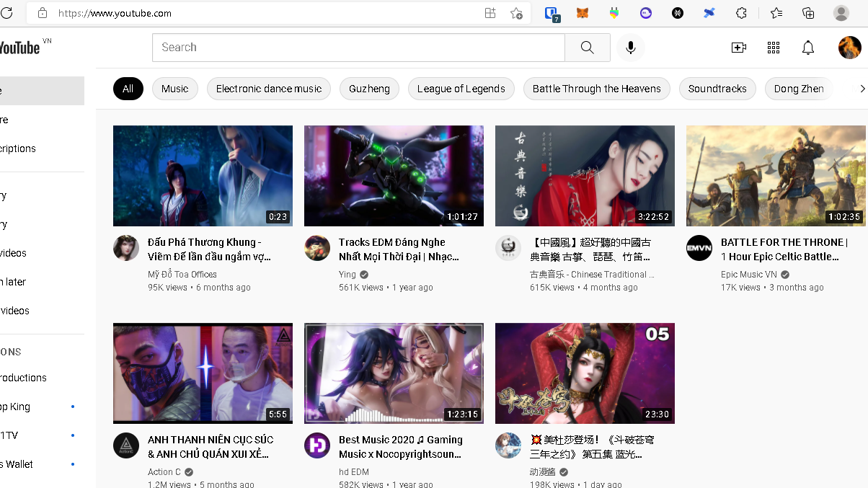Open the rainbow plug extension icon
868x488 pixels.
[x=614, y=13]
